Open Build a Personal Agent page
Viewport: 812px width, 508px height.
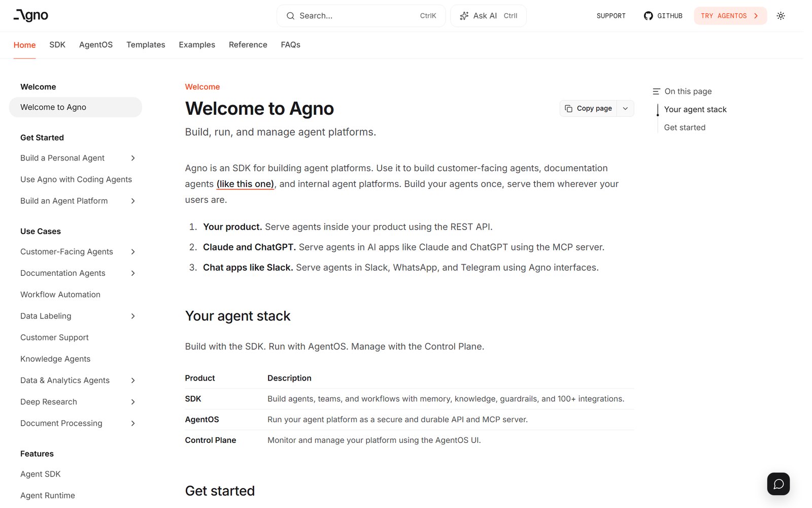pyautogui.click(x=62, y=158)
